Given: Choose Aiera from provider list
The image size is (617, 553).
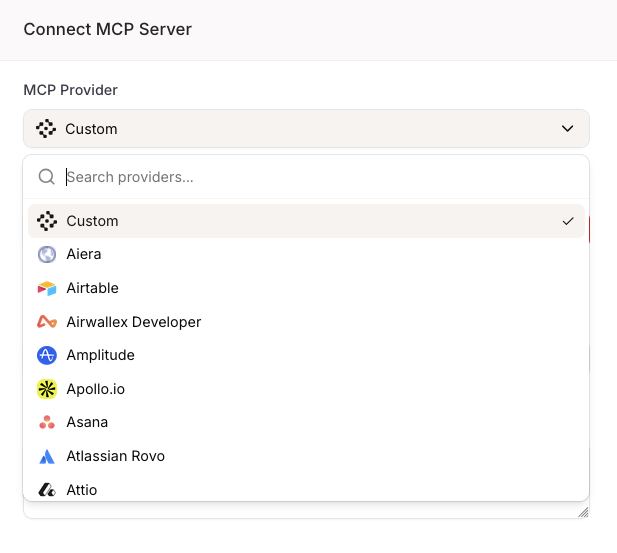Looking at the screenshot, I should 306,254.
